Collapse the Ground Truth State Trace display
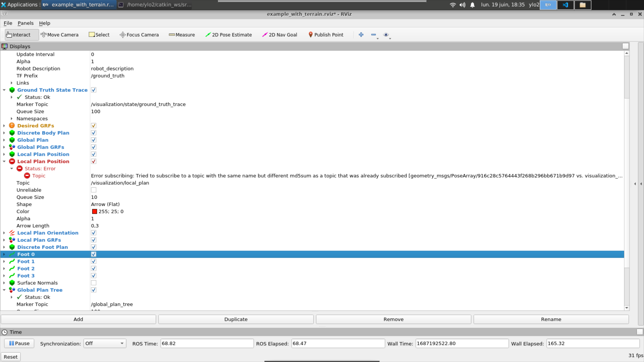The width and height of the screenshot is (644, 362). coord(4,90)
